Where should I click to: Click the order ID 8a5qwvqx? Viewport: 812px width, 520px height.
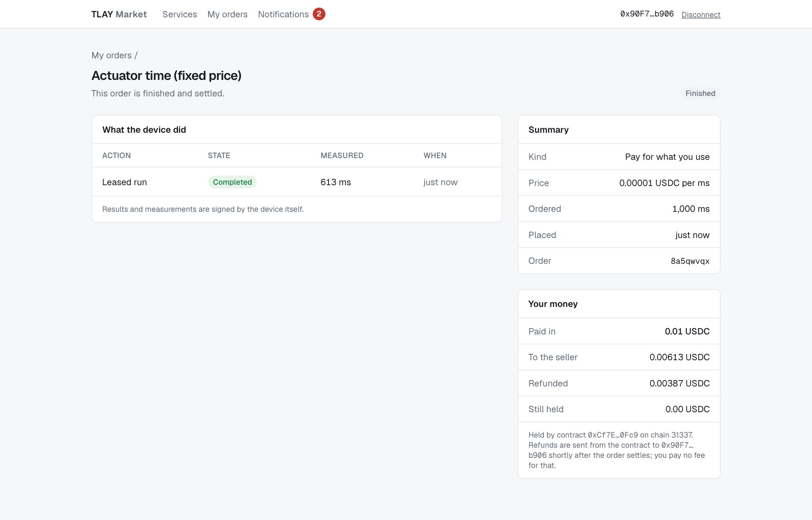coord(690,261)
